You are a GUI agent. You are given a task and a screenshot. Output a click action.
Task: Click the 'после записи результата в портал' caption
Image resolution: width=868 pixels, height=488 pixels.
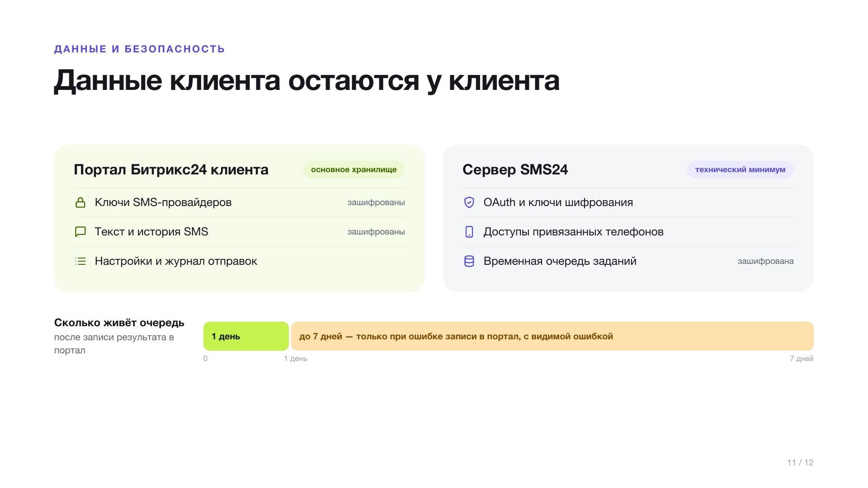pyautogui.click(x=114, y=343)
